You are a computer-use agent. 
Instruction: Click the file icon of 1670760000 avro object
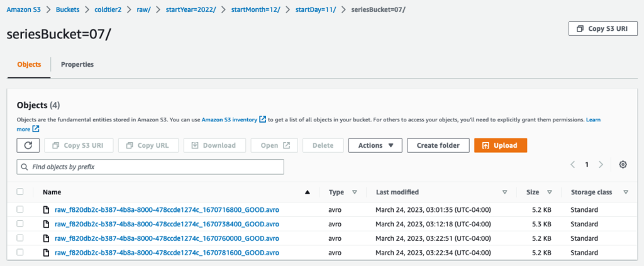[47, 238]
